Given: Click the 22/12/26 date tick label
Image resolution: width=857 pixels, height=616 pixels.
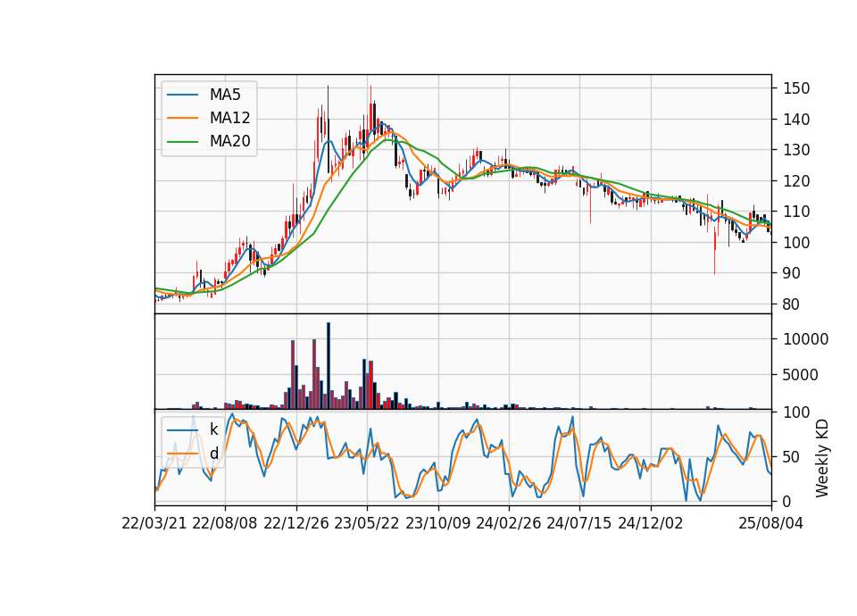Looking at the screenshot, I should tap(296, 523).
